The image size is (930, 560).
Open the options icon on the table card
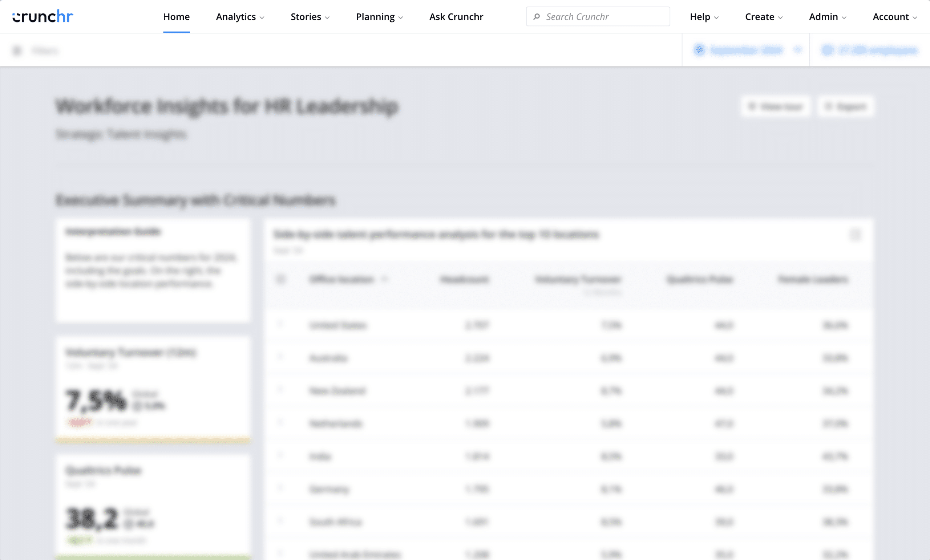(855, 235)
